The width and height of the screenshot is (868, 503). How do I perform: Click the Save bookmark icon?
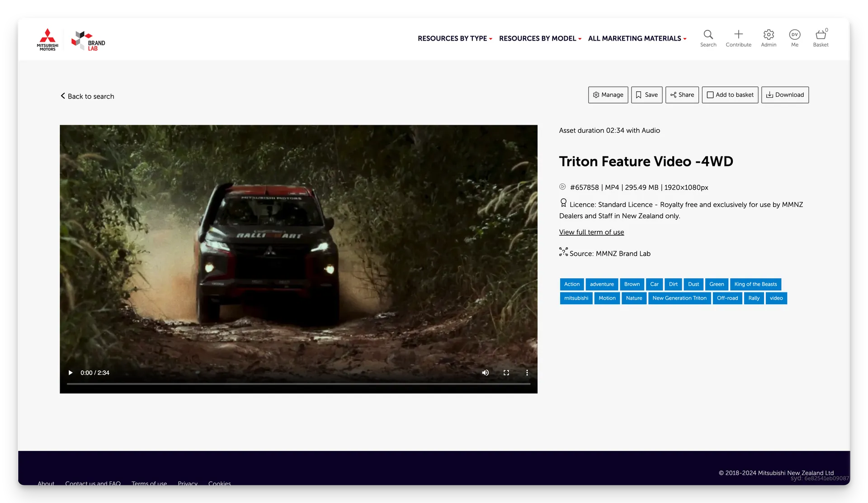pyautogui.click(x=639, y=95)
